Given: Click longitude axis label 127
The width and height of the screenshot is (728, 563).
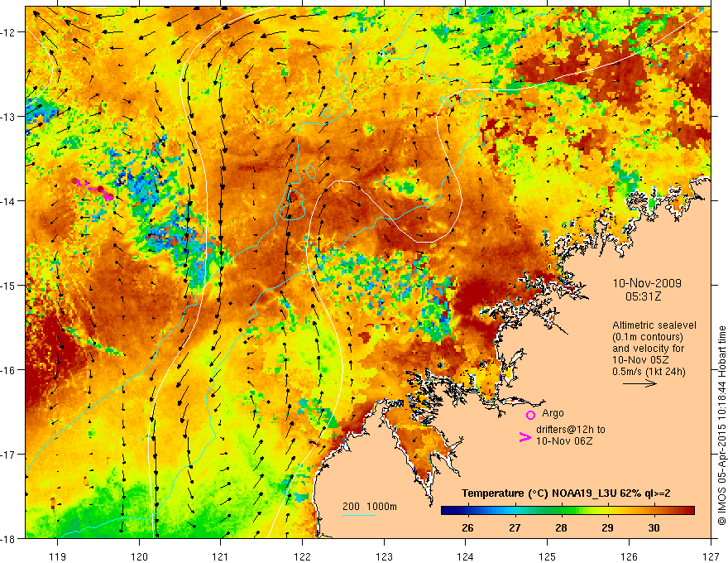Looking at the screenshot, I should [x=711, y=556].
